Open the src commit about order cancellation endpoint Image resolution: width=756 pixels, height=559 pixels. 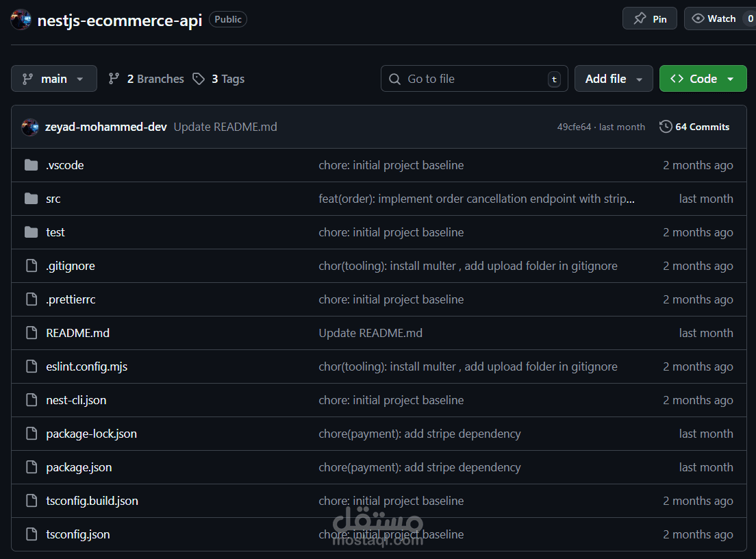pyautogui.click(x=477, y=199)
